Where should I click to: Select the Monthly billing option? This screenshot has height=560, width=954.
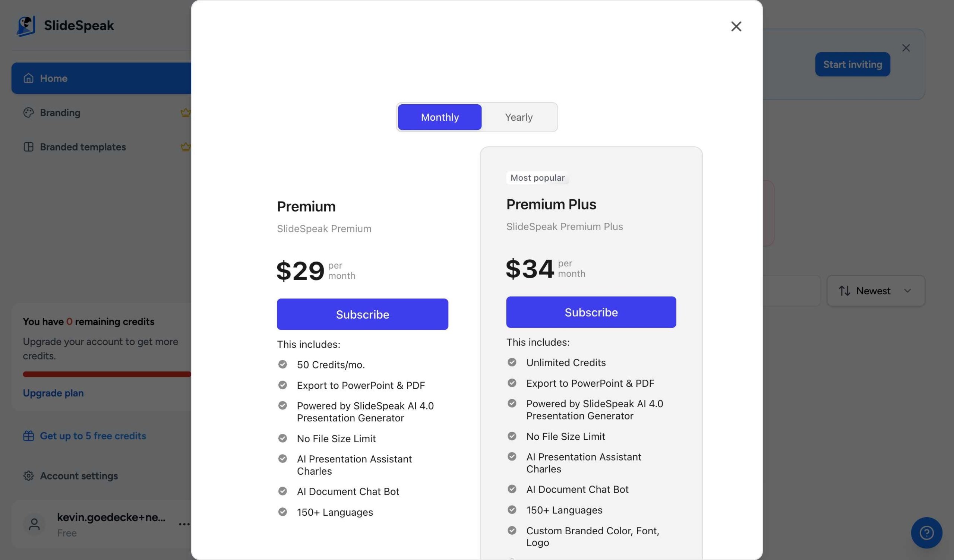(439, 117)
